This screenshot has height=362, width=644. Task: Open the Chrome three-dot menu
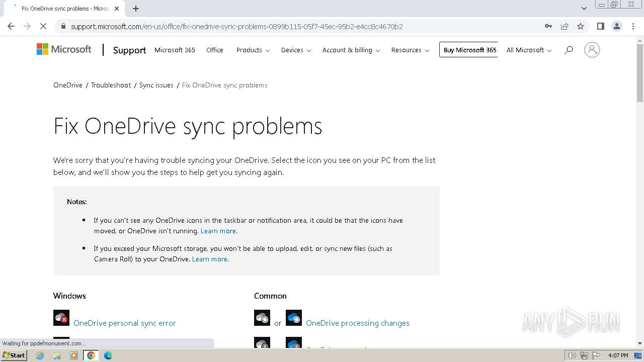633,26
